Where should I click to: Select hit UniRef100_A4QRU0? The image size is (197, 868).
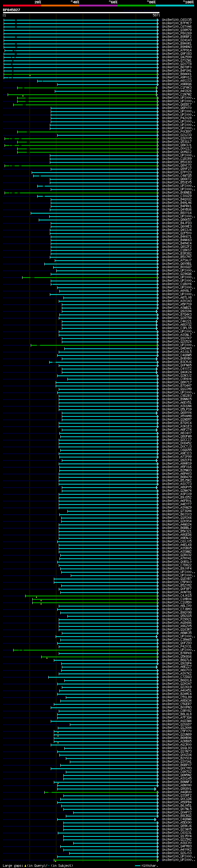[177, 792]
